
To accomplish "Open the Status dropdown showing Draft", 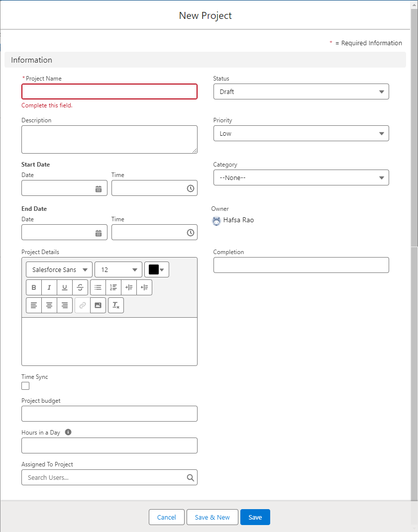I will coord(301,91).
